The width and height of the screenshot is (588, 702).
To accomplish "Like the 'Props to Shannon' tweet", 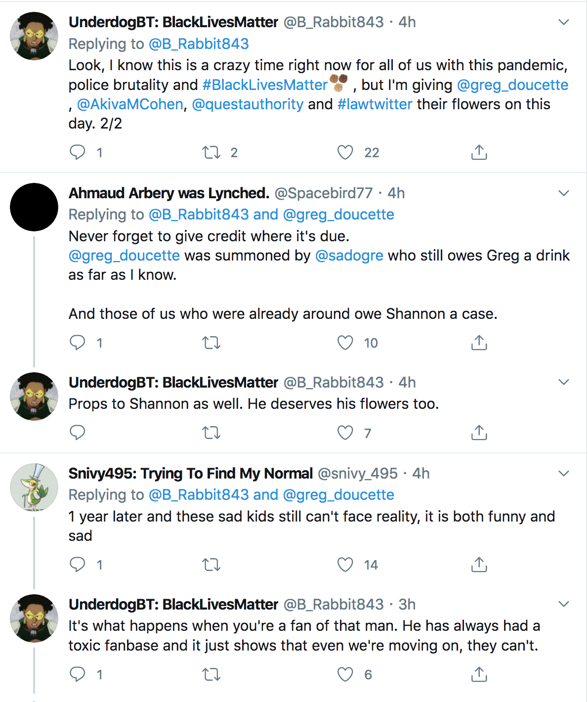I will pyautogui.click(x=345, y=433).
